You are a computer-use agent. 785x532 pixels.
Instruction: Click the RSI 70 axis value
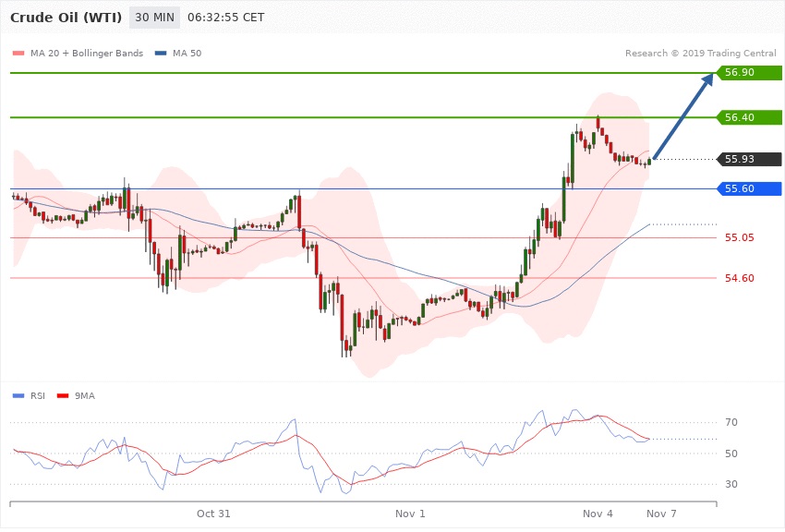(x=731, y=422)
